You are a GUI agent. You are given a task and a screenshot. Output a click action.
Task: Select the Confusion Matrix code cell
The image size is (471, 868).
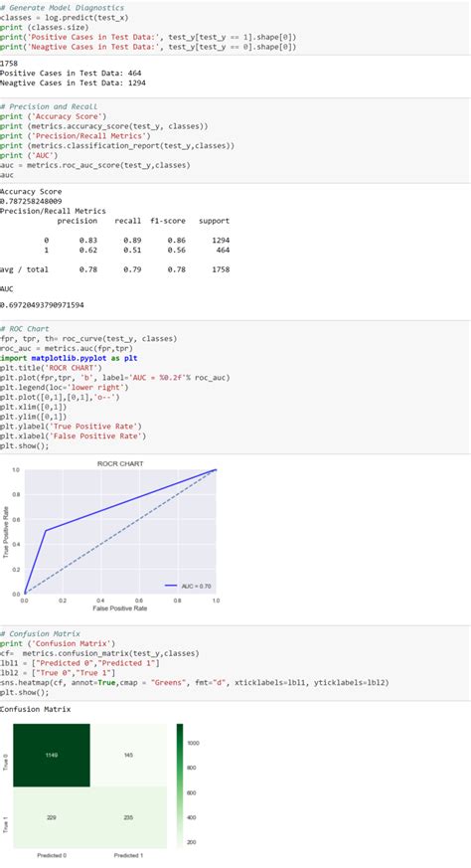pos(235,663)
